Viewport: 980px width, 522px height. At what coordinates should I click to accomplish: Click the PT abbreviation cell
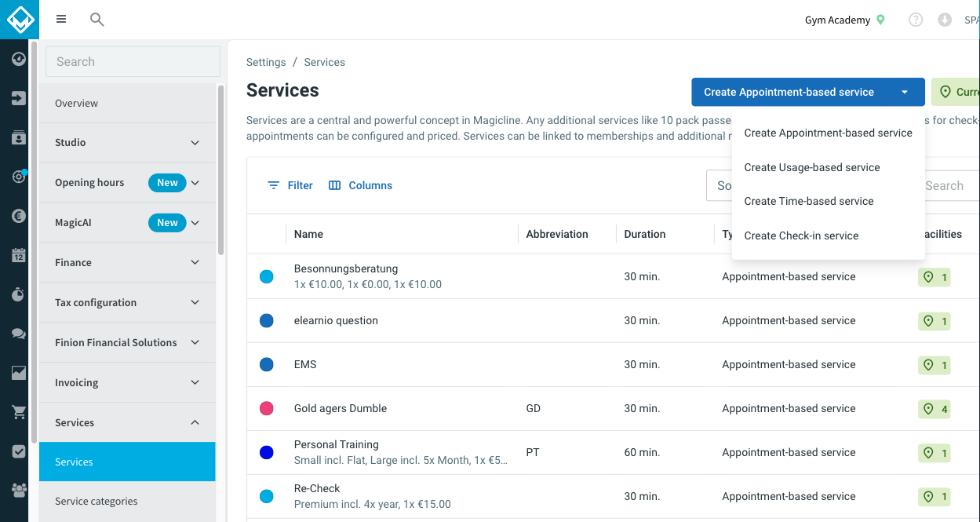[x=533, y=453]
